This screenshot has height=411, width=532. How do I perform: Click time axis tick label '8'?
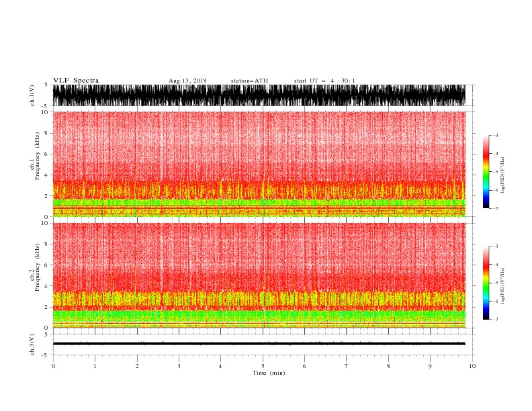tap(388, 366)
